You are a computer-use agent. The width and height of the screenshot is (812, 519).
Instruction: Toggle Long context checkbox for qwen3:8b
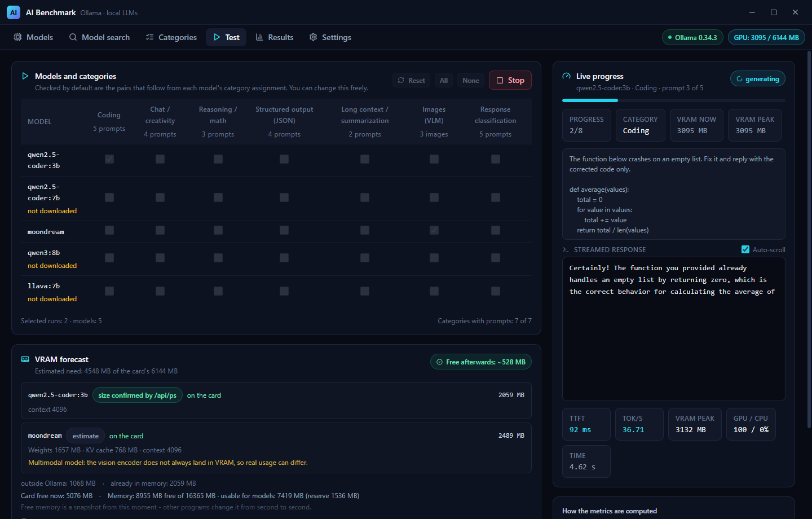(365, 258)
